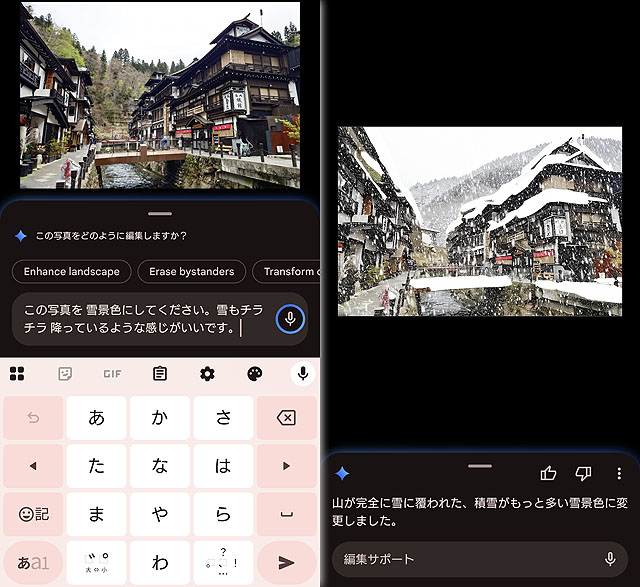Open keyboard settings gear

click(207, 374)
